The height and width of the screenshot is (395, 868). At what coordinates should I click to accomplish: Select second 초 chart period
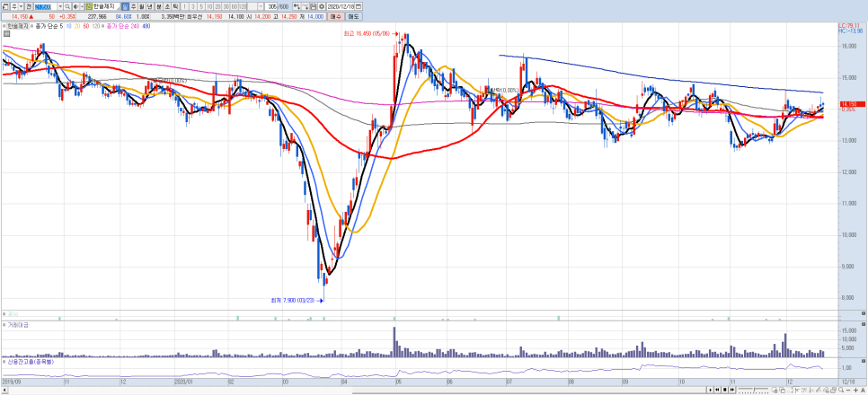pos(167,6)
